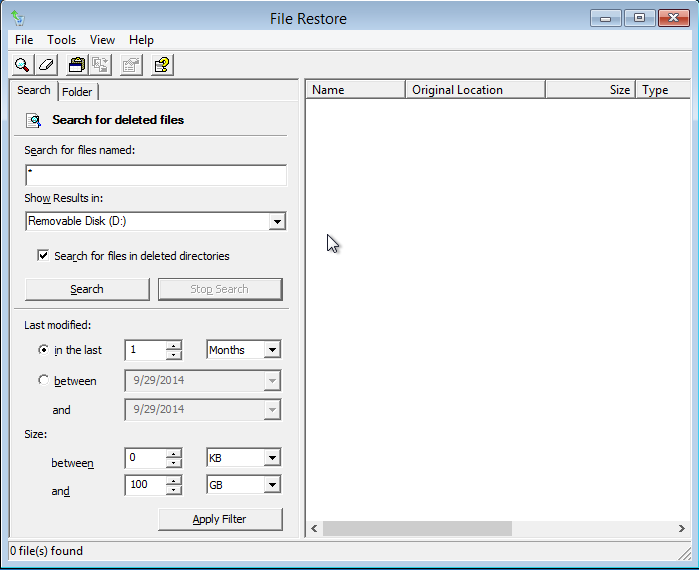Click the horizontal scrollbar in results list
Image resolution: width=699 pixels, height=570 pixels.
[x=417, y=528]
